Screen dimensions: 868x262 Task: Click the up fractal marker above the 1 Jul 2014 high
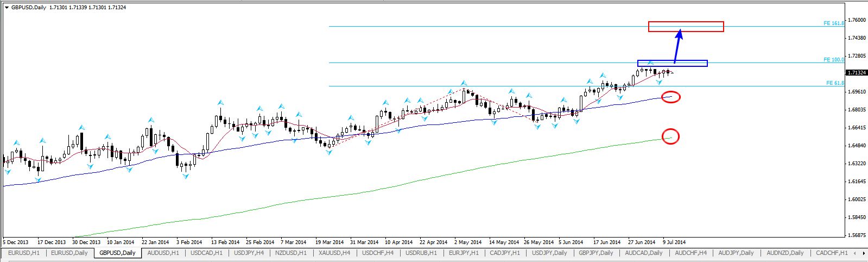pyautogui.click(x=650, y=63)
